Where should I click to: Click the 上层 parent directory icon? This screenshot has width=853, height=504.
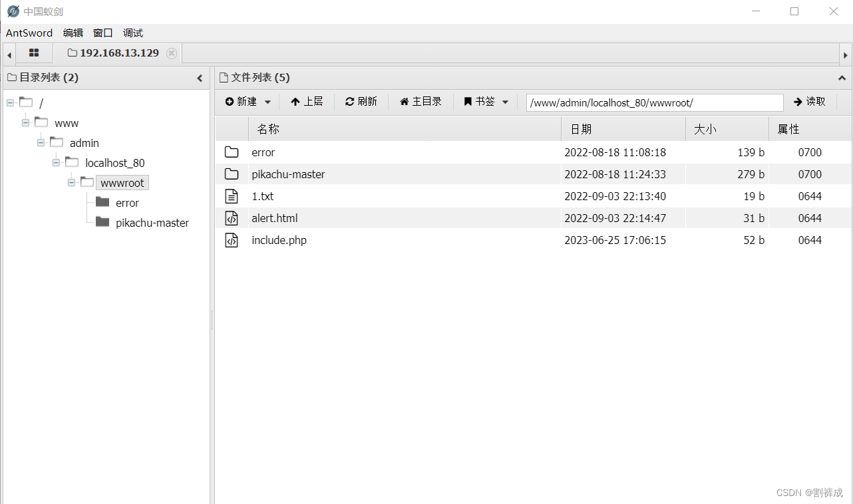tap(295, 101)
